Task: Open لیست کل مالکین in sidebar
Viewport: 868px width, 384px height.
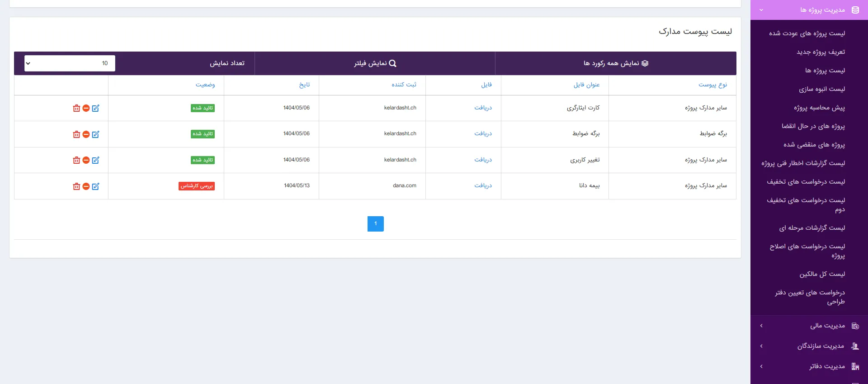Action: coord(822,274)
